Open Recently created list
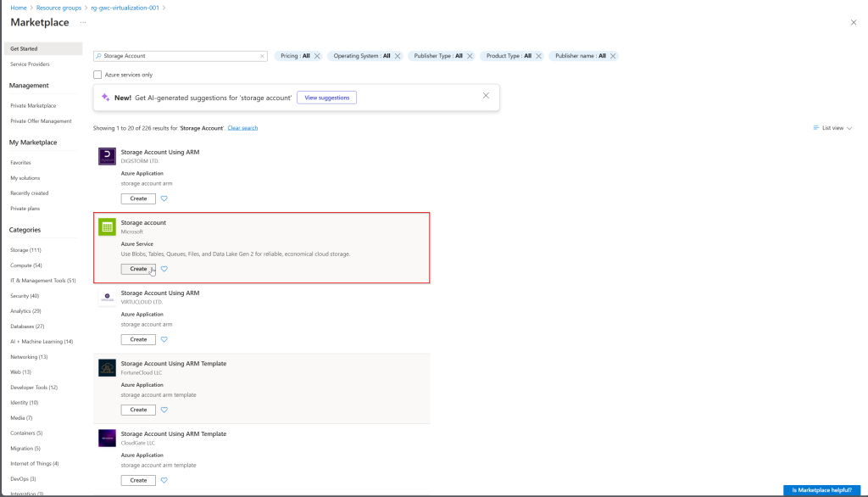 click(30, 193)
